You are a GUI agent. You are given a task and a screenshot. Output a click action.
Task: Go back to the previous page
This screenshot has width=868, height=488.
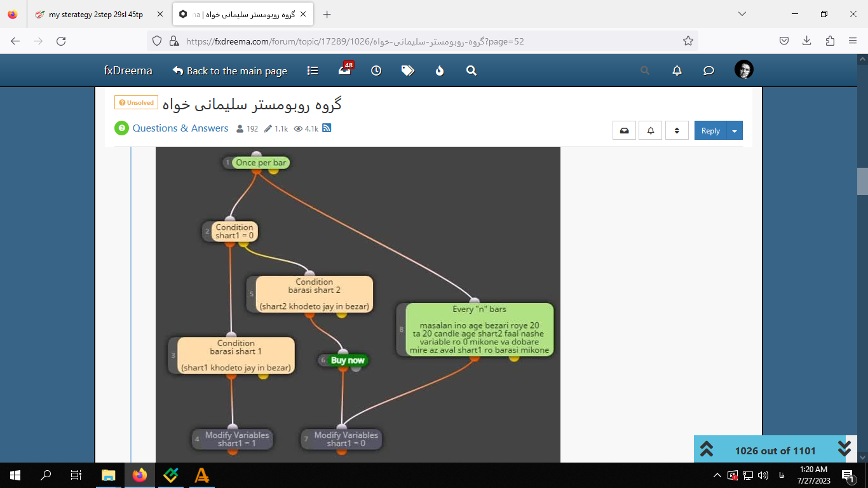point(15,41)
